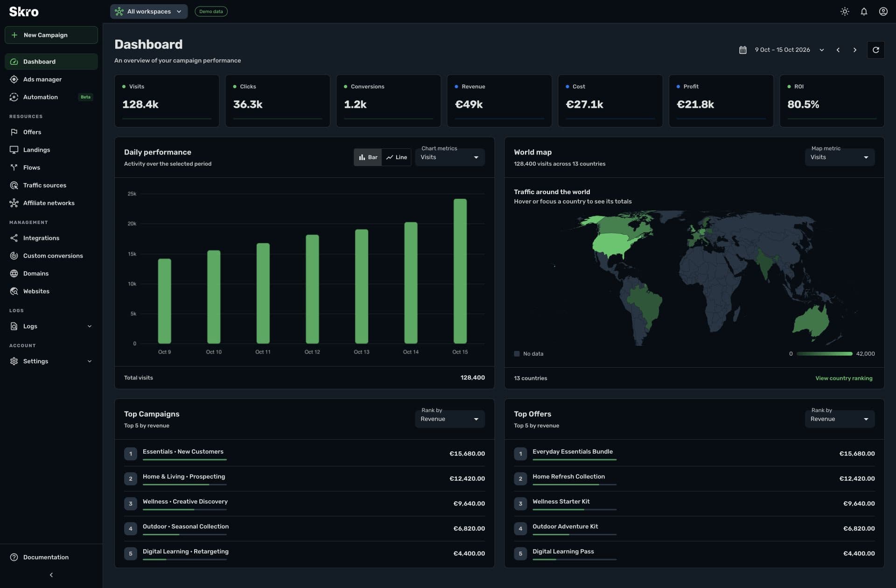Expand the Settings menu chevron
This screenshot has width=896, height=588.
coord(90,361)
